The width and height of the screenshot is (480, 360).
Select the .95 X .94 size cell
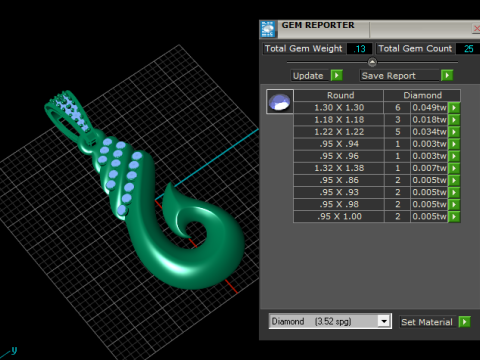339,144
